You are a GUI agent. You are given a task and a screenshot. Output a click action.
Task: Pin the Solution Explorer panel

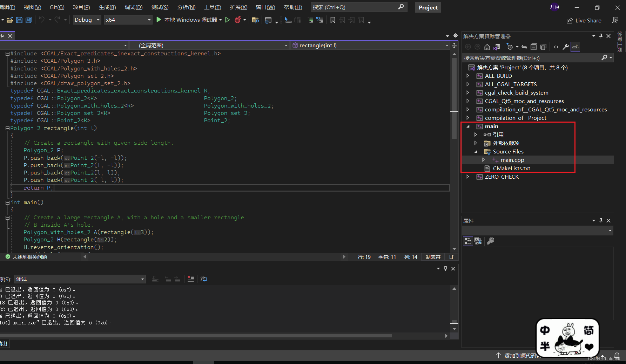pos(601,36)
